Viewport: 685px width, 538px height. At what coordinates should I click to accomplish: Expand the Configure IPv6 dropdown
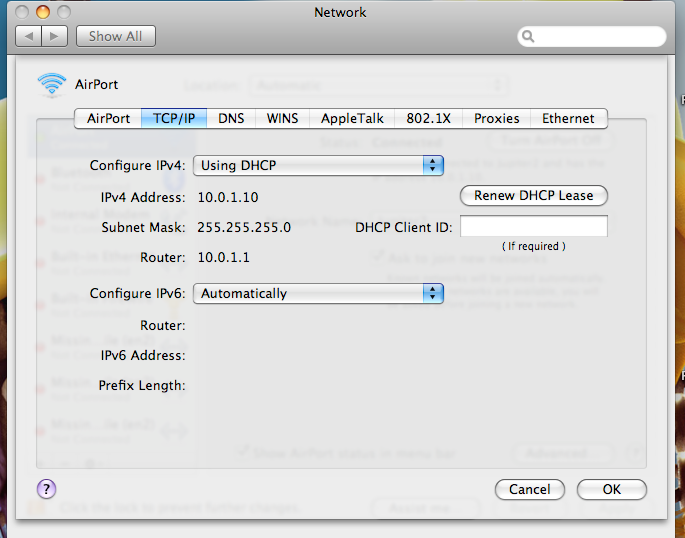(x=319, y=293)
